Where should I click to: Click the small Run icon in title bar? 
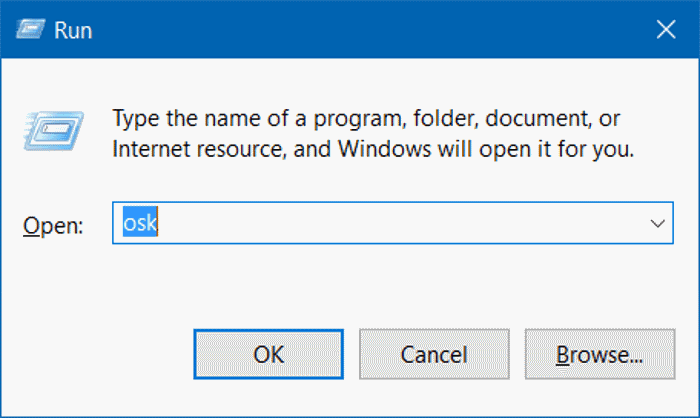click(x=29, y=30)
